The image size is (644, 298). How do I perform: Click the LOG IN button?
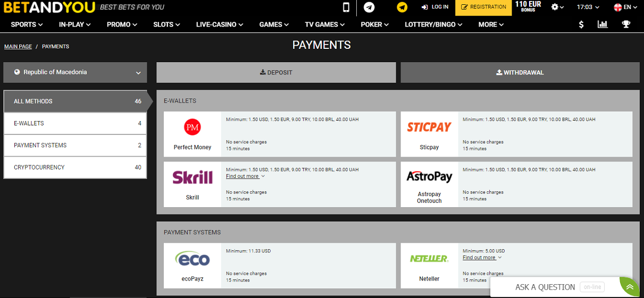(x=434, y=7)
